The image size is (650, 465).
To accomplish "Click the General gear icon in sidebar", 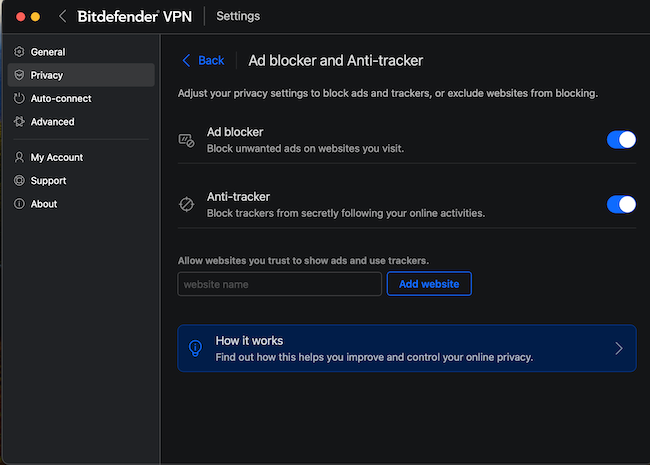I will point(19,52).
